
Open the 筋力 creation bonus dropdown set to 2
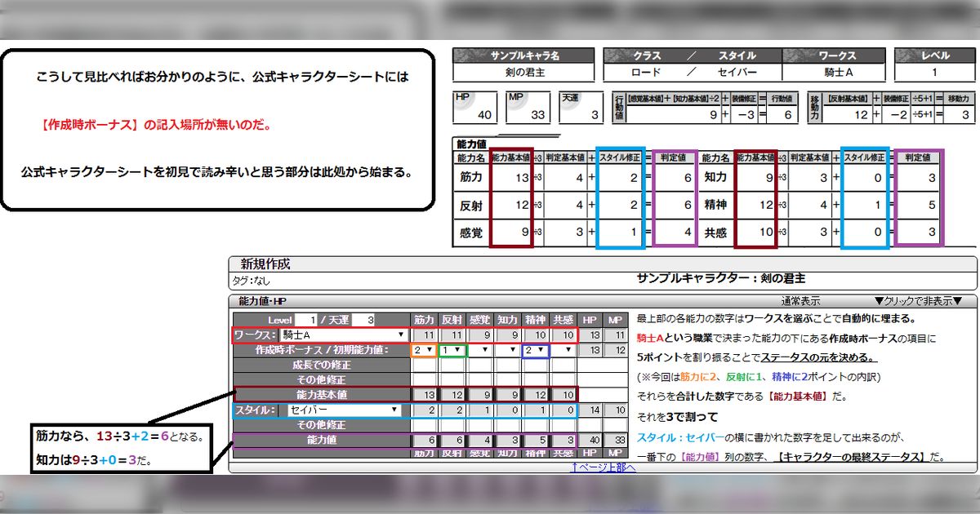coord(424,350)
